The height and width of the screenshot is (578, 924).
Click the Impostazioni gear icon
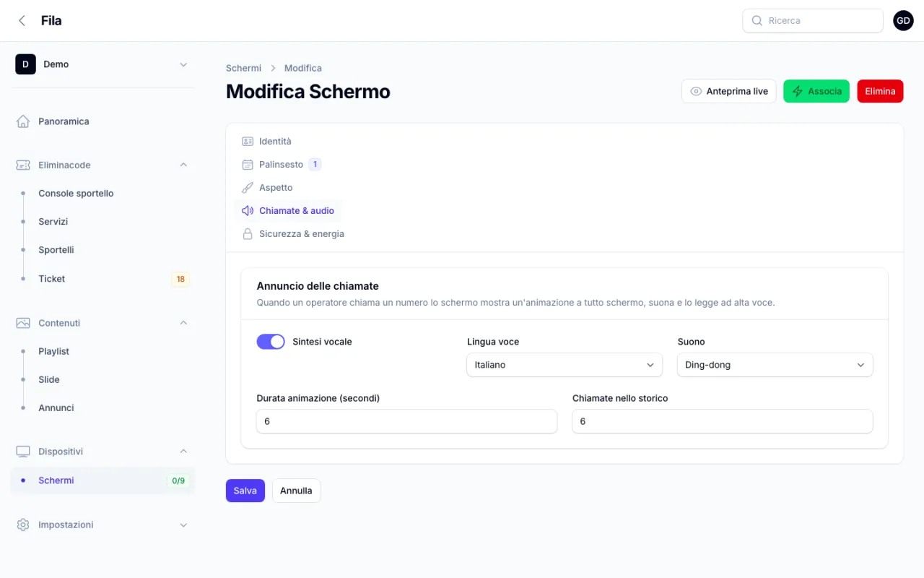(x=23, y=525)
